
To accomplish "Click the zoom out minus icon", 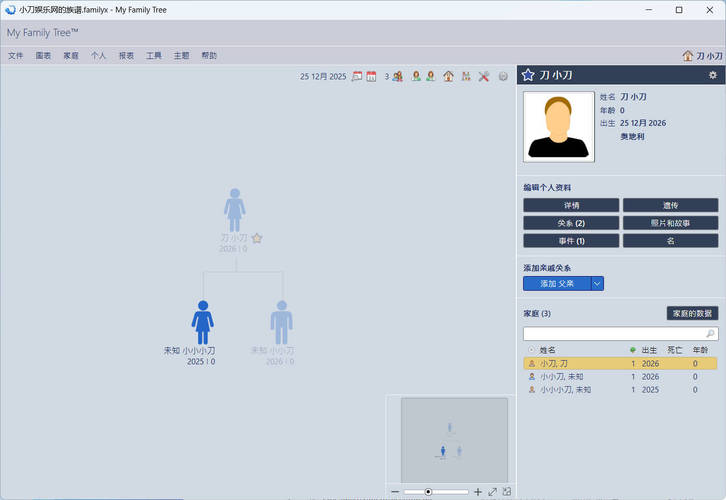I will coord(396,492).
